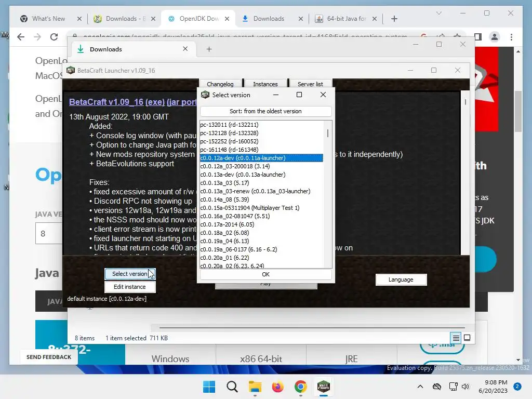Open Language button in launcher
Image resolution: width=532 pixels, height=399 pixels.
pos(401,280)
